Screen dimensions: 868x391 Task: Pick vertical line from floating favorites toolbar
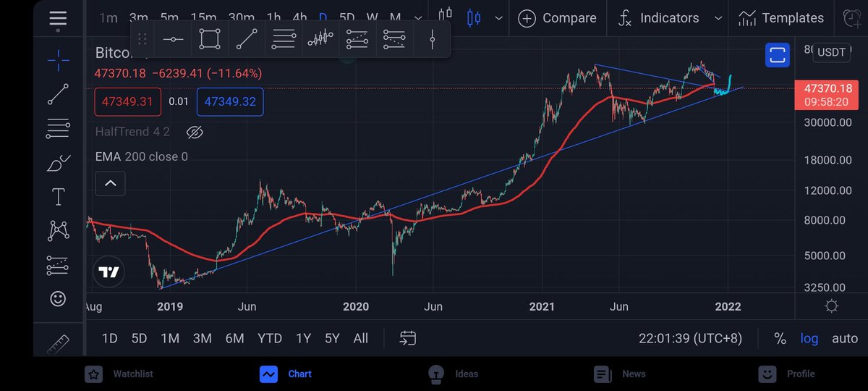point(432,39)
